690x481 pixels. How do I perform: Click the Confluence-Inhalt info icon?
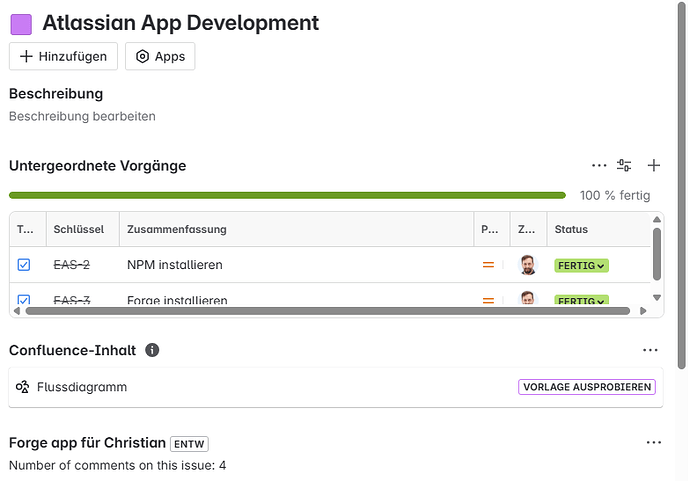pyautogui.click(x=152, y=350)
